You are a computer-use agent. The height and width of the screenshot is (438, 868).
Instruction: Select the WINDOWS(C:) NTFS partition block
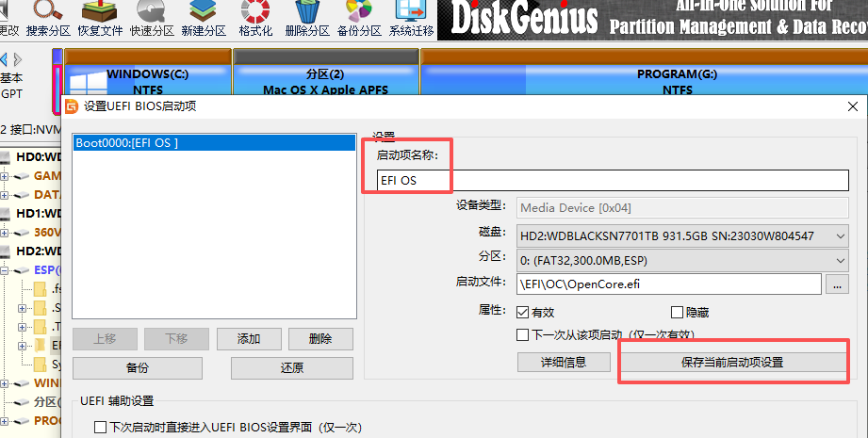click(148, 73)
